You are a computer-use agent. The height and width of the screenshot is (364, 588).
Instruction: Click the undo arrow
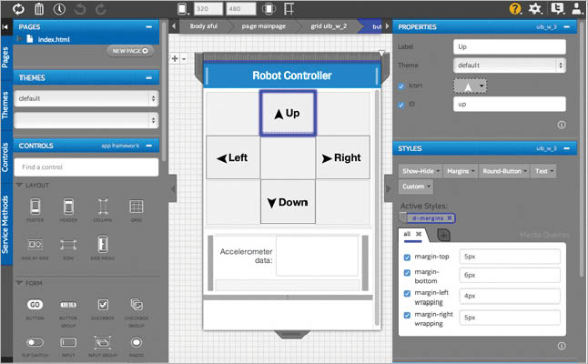(x=80, y=8)
